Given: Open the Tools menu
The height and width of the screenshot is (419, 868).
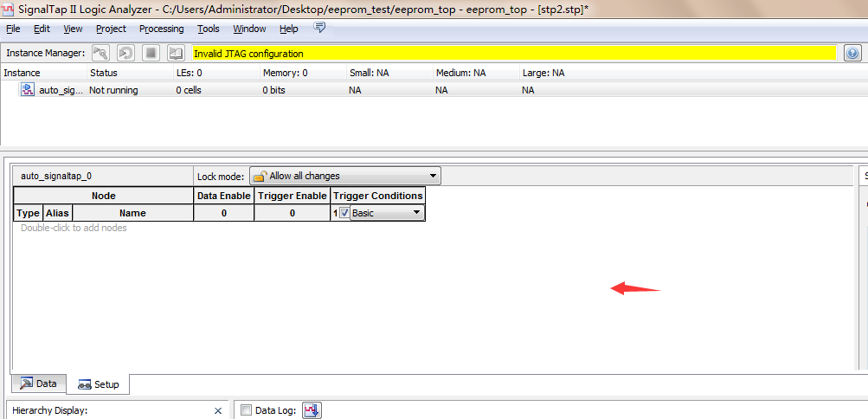Looking at the screenshot, I should (x=209, y=29).
